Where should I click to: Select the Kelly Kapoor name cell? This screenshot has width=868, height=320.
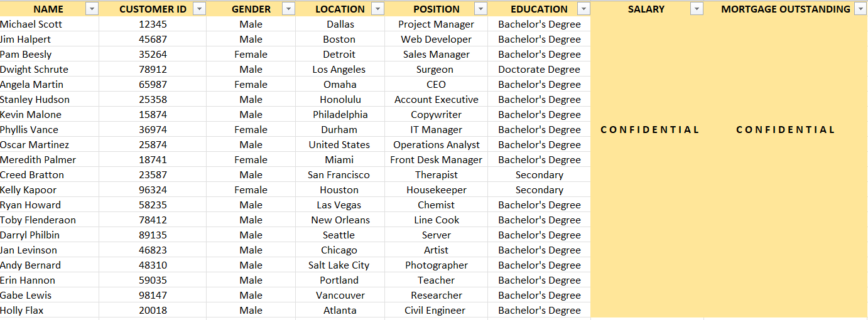28,189
